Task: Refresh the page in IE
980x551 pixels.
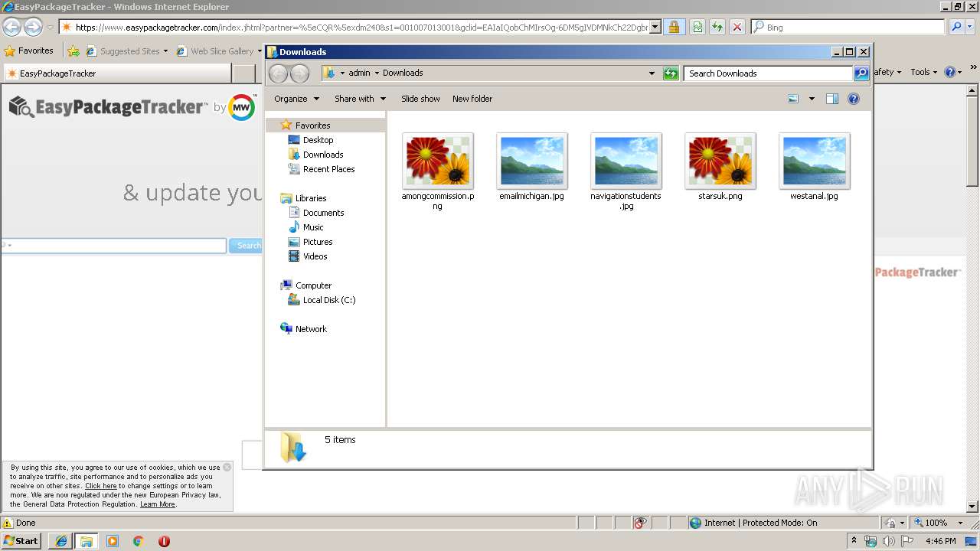Action: (717, 28)
